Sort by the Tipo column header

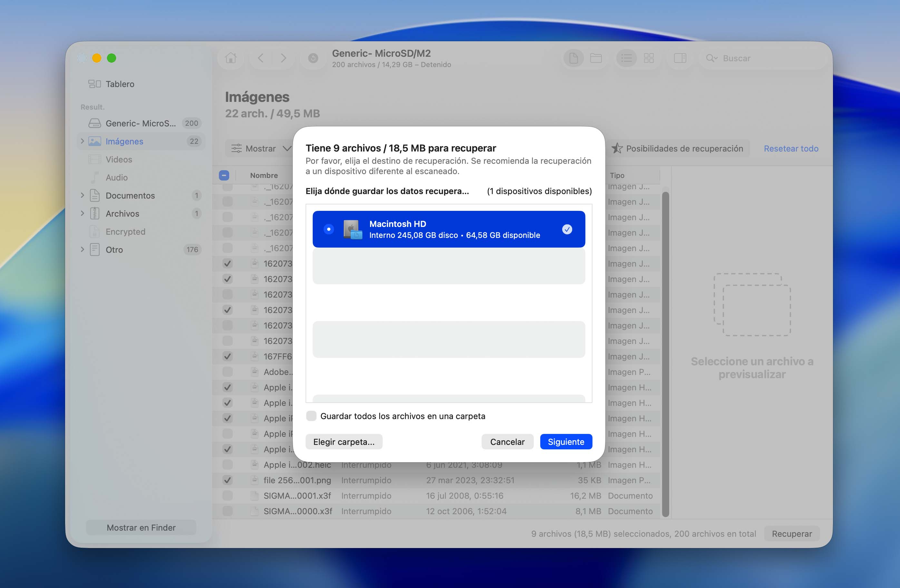(x=617, y=175)
